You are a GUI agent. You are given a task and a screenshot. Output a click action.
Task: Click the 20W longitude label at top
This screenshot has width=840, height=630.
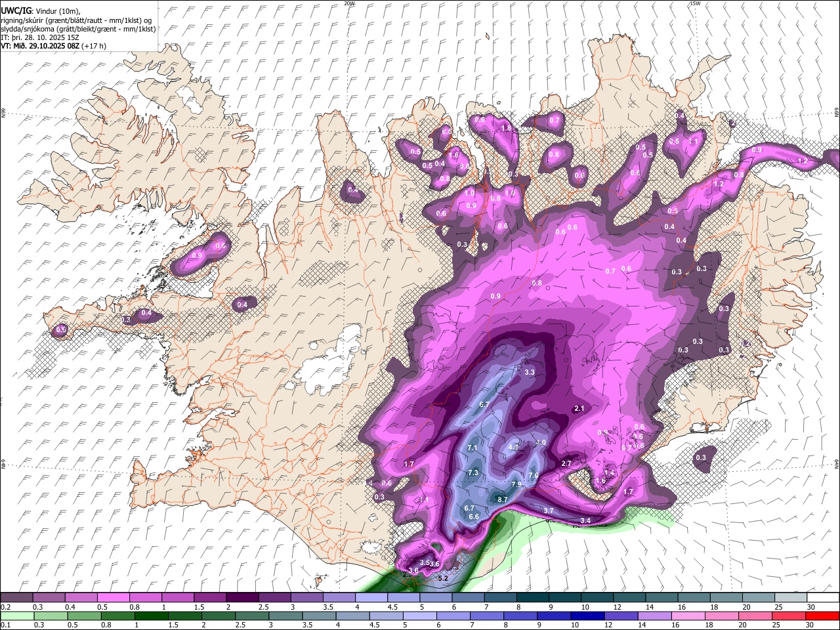pos(349,3)
